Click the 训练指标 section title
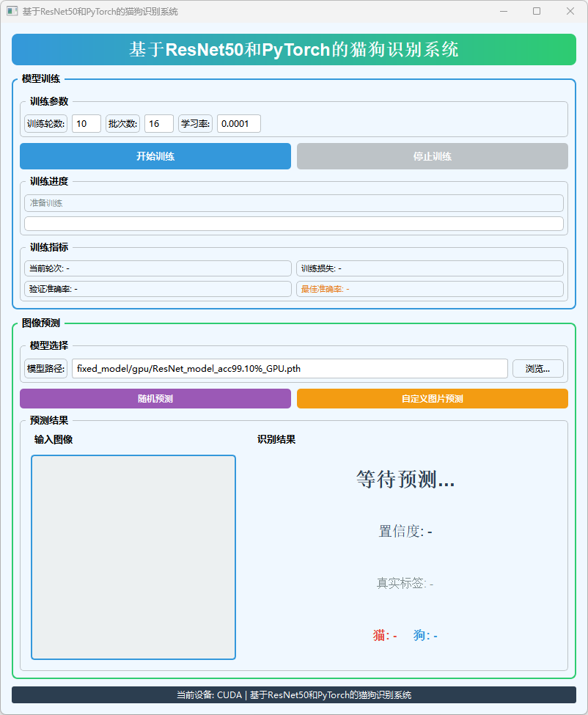The height and width of the screenshot is (715, 588). coord(49,247)
